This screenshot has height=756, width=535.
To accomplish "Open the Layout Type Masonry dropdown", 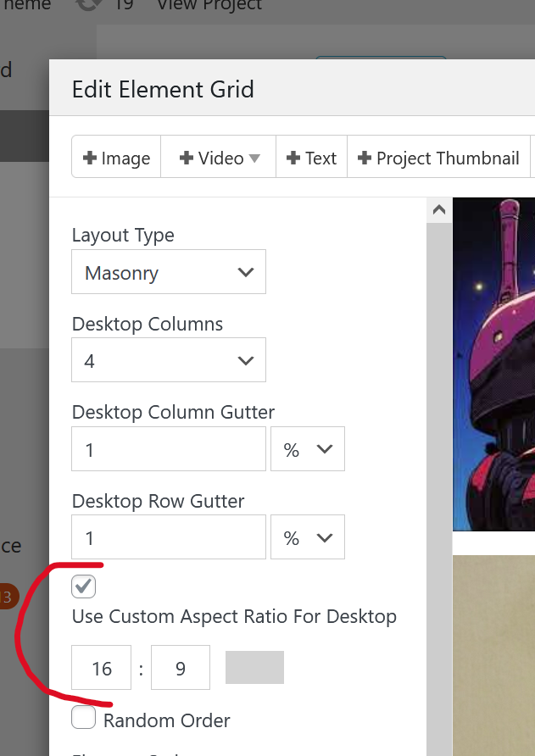I will [169, 272].
